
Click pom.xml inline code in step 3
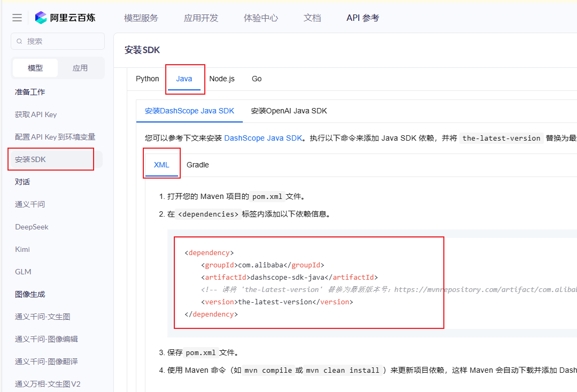[x=201, y=352]
